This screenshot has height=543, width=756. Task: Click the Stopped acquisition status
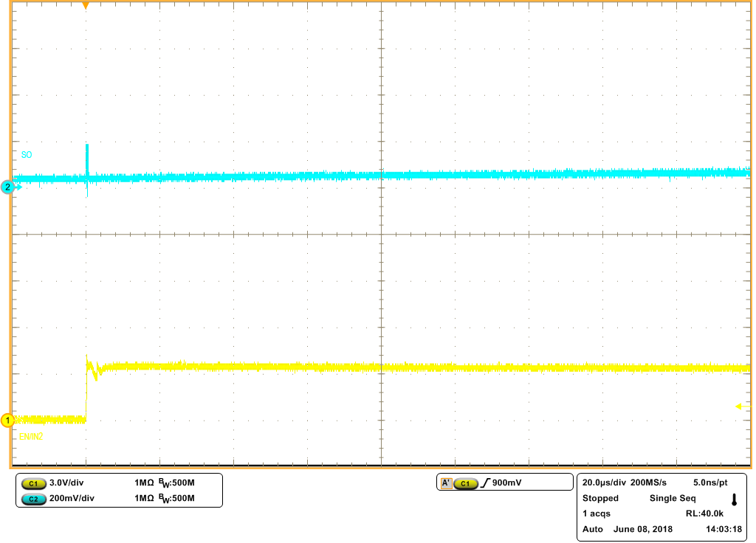[600, 498]
